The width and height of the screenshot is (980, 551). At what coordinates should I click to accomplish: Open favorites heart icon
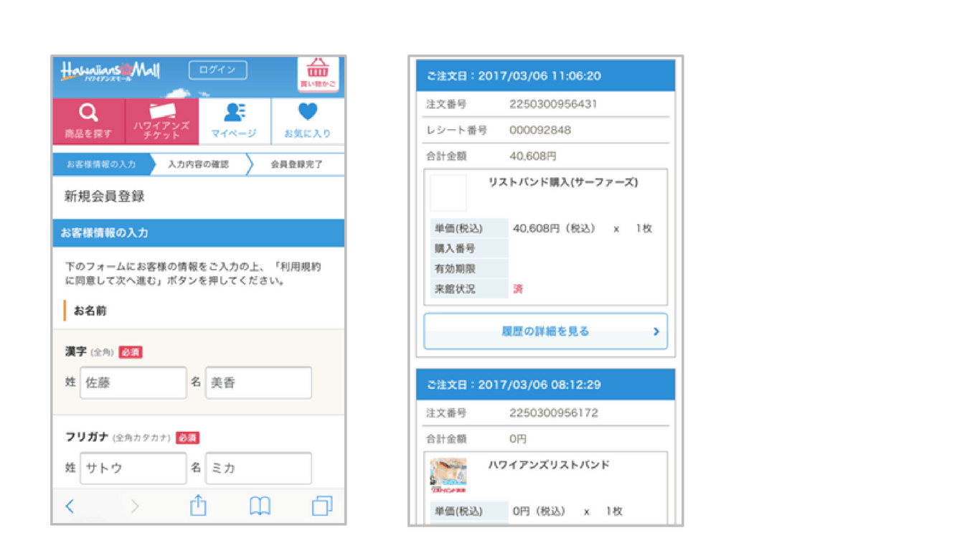pos(307,121)
